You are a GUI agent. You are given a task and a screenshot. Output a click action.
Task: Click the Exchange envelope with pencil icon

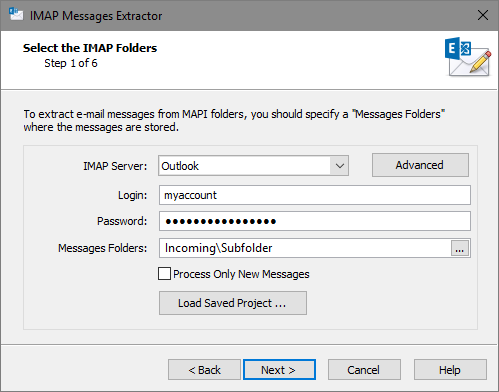pos(468,57)
